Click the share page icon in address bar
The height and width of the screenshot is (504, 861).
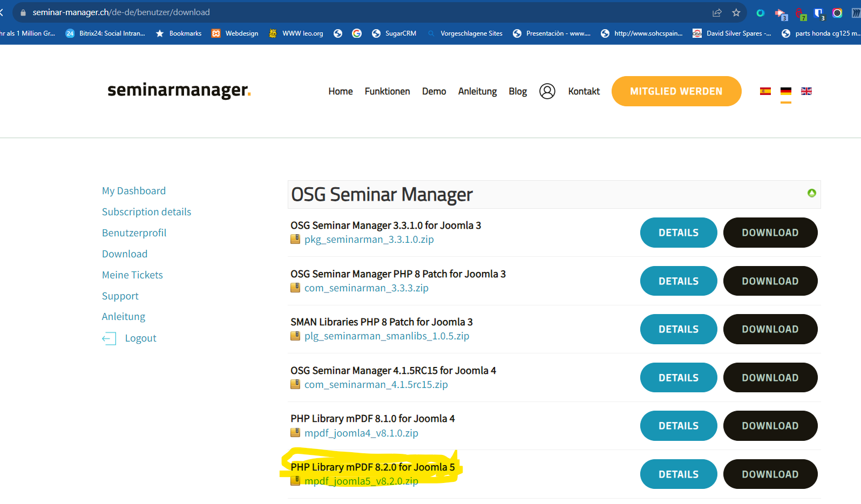click(717, 12)
